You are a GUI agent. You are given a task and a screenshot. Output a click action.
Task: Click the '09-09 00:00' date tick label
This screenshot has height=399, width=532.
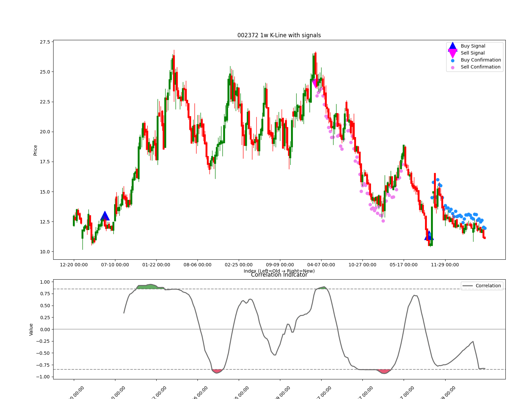(280, 265)
